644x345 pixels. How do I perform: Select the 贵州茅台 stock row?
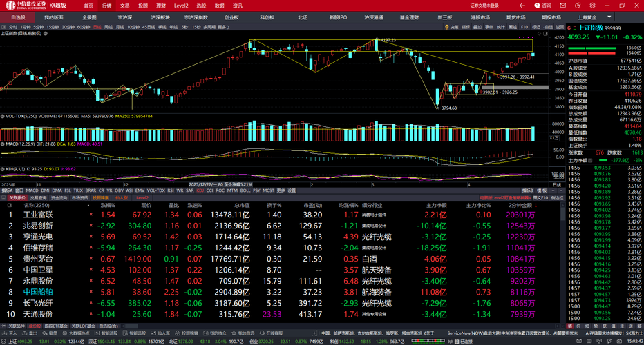click(x=281, y=259)
